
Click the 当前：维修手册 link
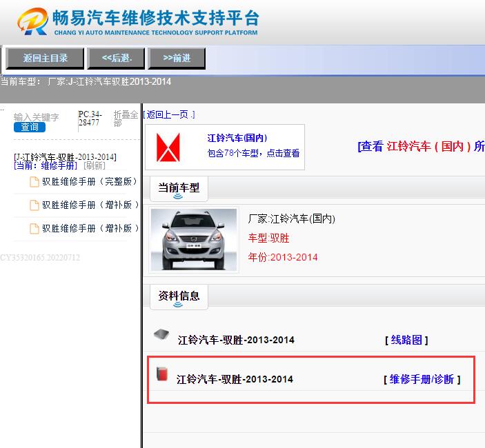(46, 165)
